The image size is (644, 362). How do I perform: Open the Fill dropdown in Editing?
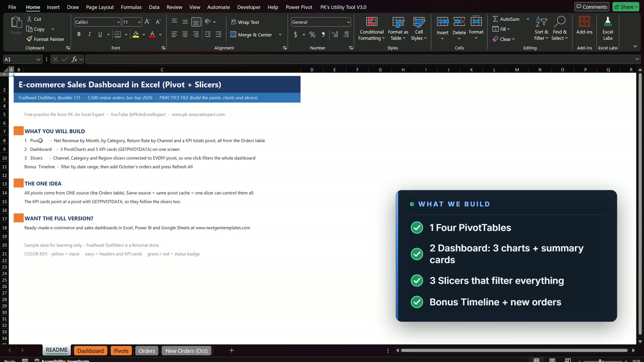click(x=501, y=29)
